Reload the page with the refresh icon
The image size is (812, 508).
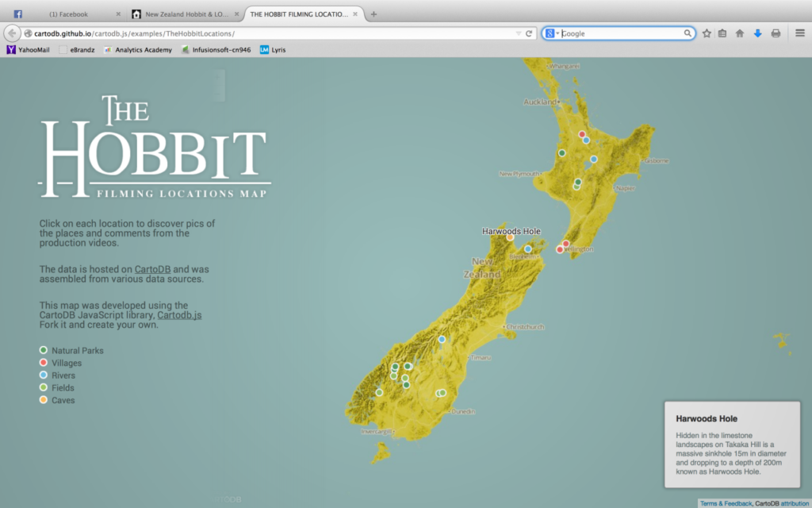pos(529,33)
